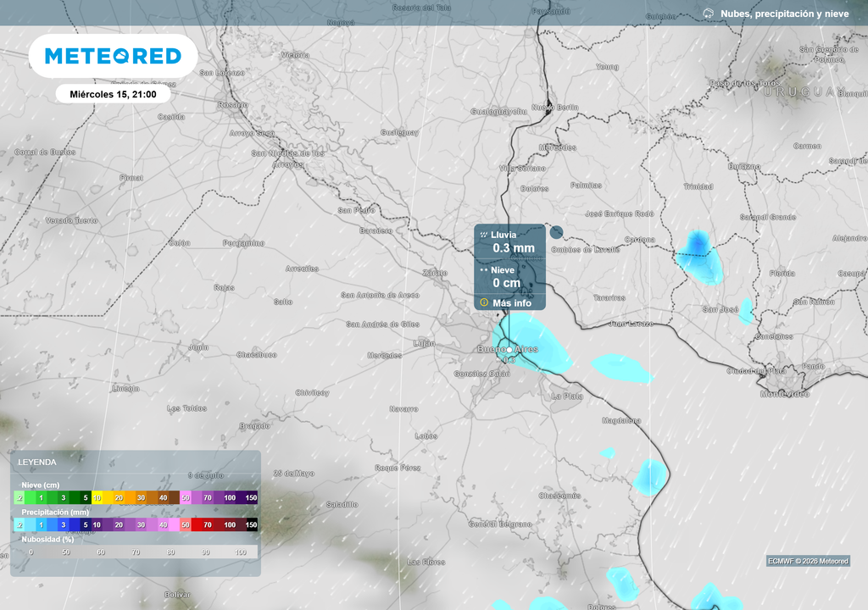Click the San José city label

(721, 309)
